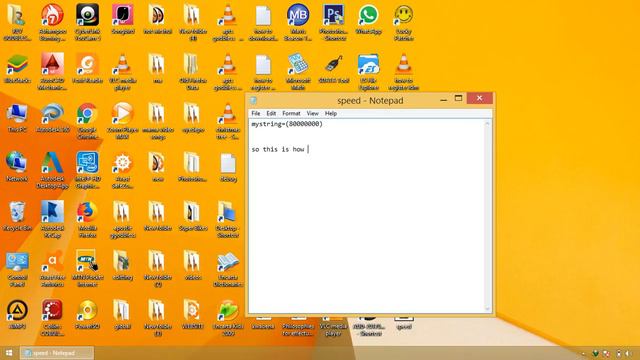Open the Windows Start button
This screenshot has height=360, width=640.
[x=9, y=353]
